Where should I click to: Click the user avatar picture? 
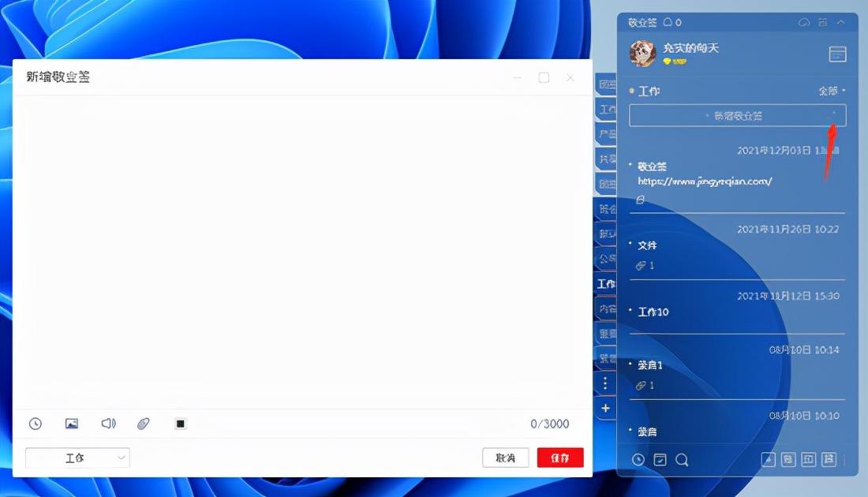(642, 54)
